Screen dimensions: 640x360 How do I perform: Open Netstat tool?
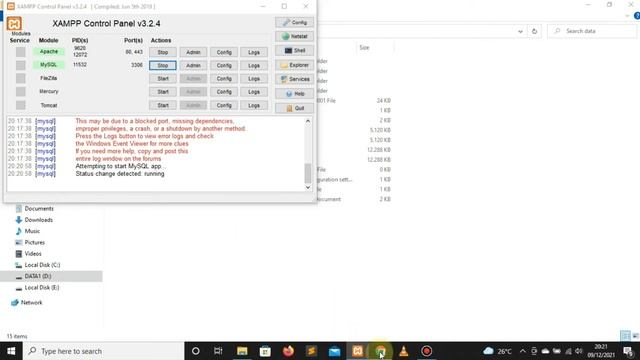pyautogui.click(x=294, y=36)
